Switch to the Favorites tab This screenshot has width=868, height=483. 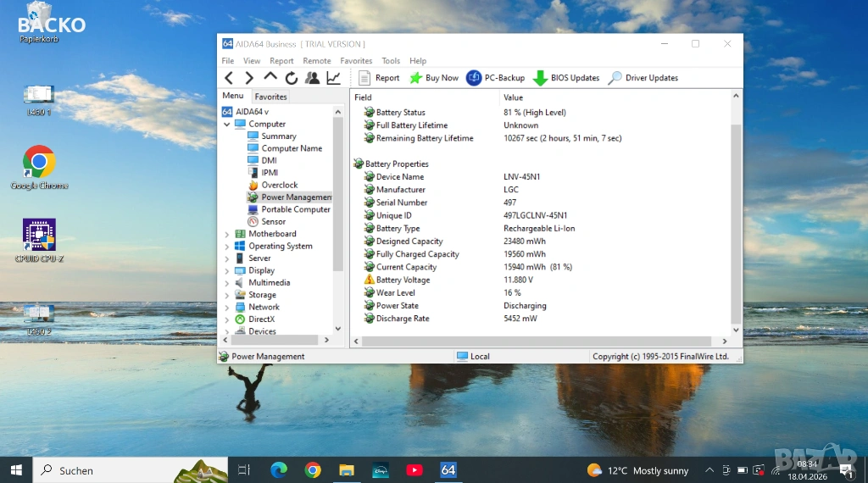click(270, 97)
